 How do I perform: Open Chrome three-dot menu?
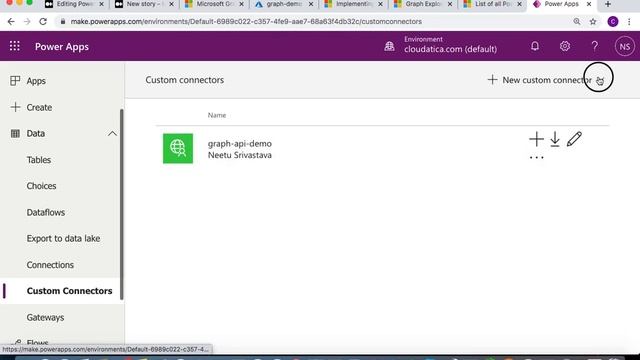[x=629, y=22]
